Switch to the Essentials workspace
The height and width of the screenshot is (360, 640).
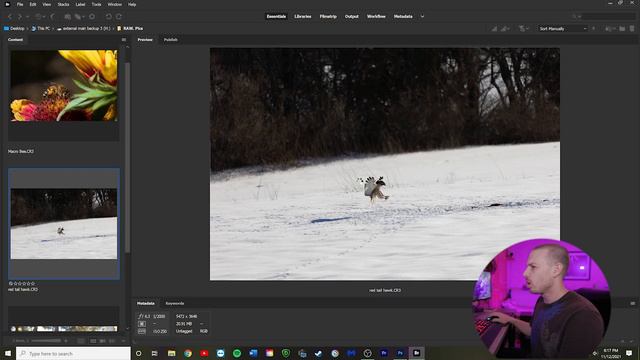pos(276,17)
